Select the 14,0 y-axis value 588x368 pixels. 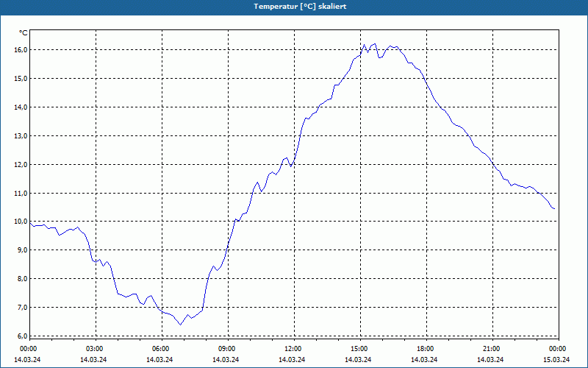point(21,107)
